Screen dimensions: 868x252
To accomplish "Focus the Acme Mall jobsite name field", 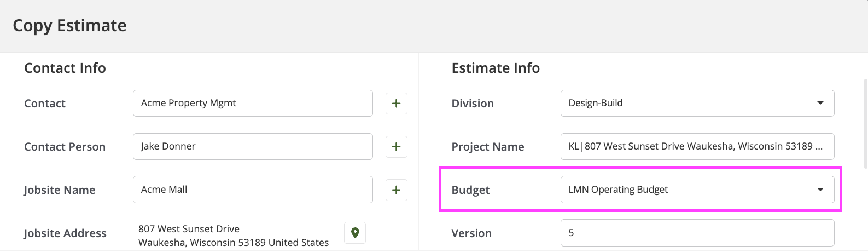I will 253,190.
